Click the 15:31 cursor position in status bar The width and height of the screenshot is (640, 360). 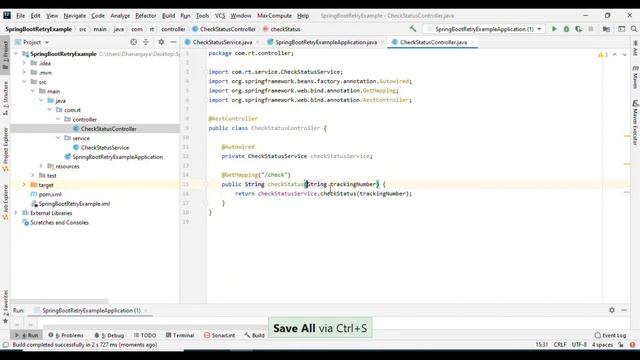542,345
